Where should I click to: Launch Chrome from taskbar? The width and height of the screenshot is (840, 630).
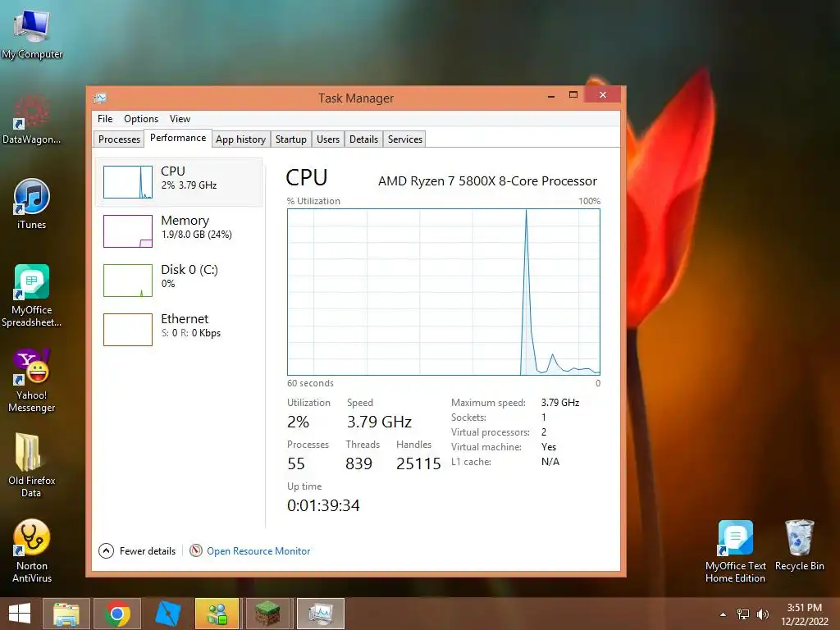coord(116,614)
